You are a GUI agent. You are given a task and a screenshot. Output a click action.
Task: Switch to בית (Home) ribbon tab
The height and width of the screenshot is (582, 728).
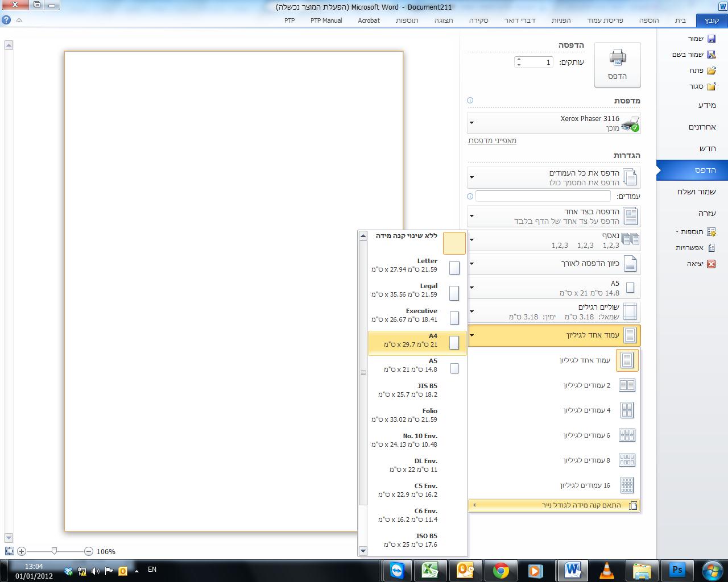pos(680,20)
